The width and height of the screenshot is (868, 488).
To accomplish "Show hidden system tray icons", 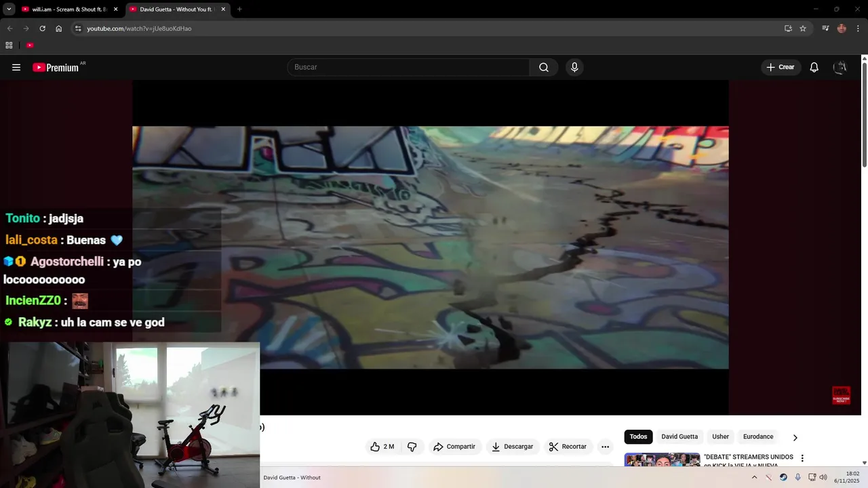I will click(754, 477).
